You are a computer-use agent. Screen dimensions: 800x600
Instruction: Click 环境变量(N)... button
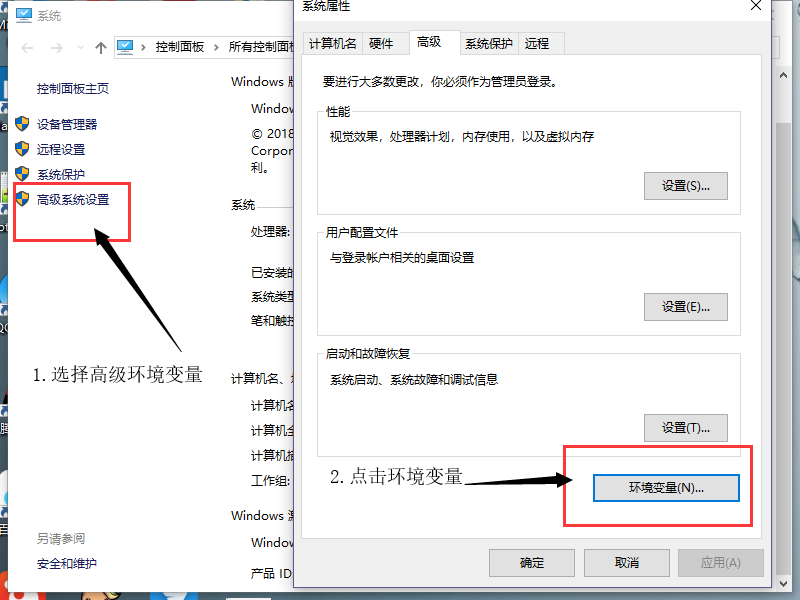coord(666,488)
